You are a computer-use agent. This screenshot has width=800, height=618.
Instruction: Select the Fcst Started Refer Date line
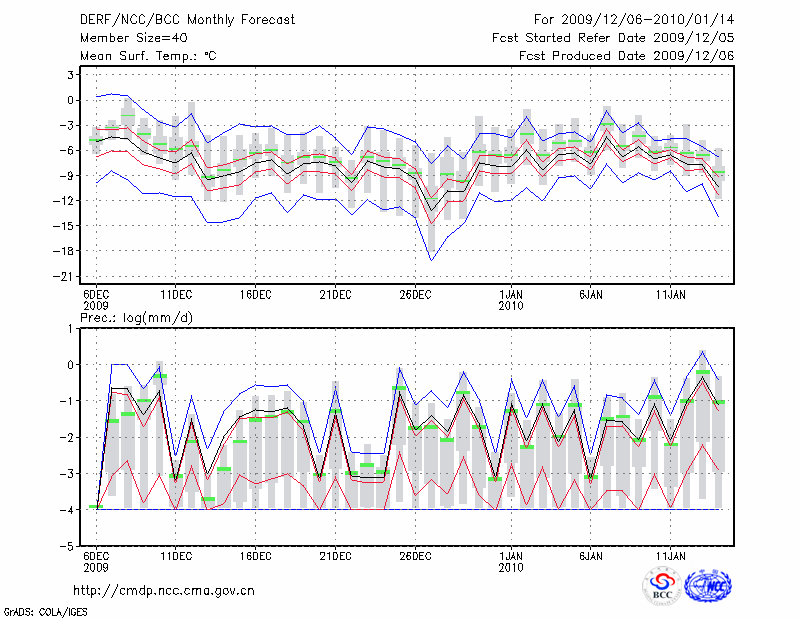click(613, 37)
